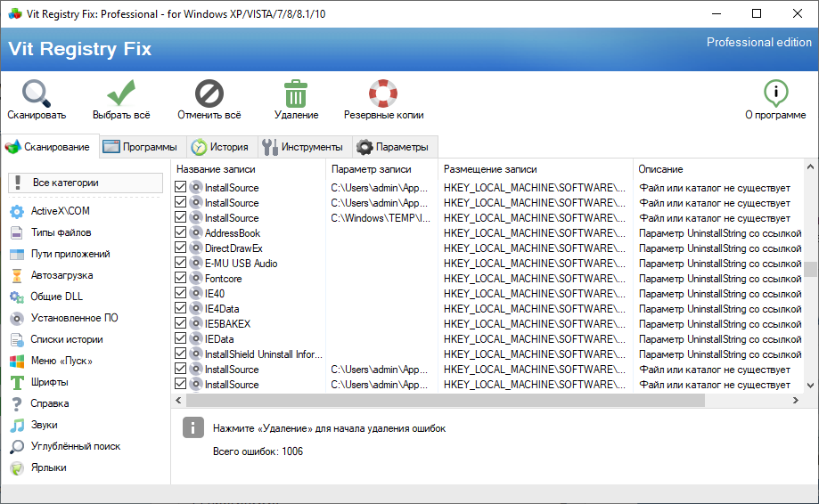Uncheck the DirectDrawEx entry checkbox

point(181,248)
